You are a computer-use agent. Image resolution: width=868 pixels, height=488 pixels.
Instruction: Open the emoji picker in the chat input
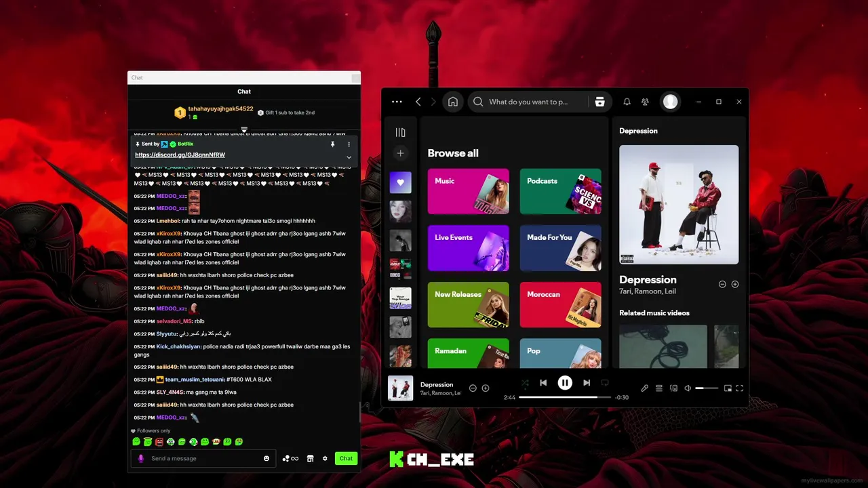[267, 459]
